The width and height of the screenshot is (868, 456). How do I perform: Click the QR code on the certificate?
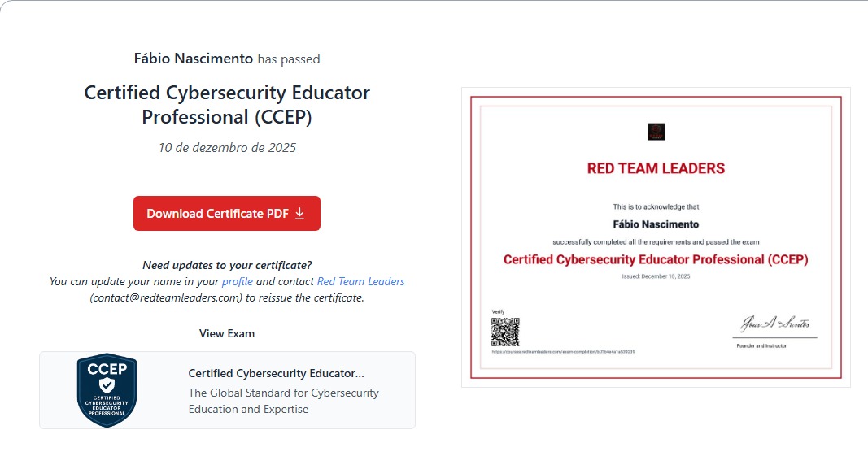pyautogui.click(x=505, y=332)
